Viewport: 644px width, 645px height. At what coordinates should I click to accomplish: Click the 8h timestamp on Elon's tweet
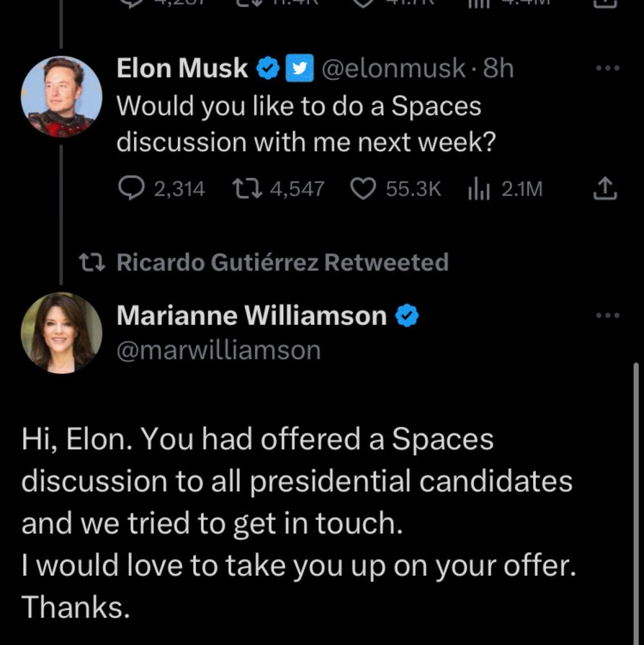click(498, 68)
